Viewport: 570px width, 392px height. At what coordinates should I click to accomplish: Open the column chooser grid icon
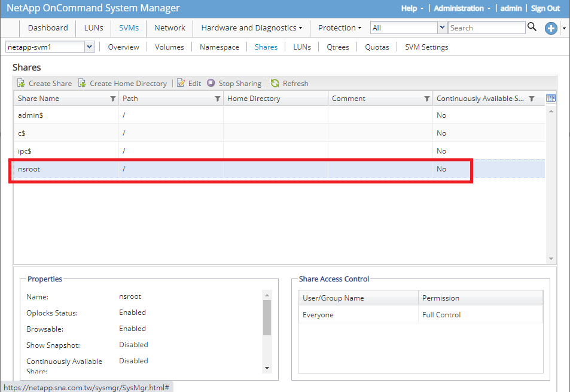(551, 98)
